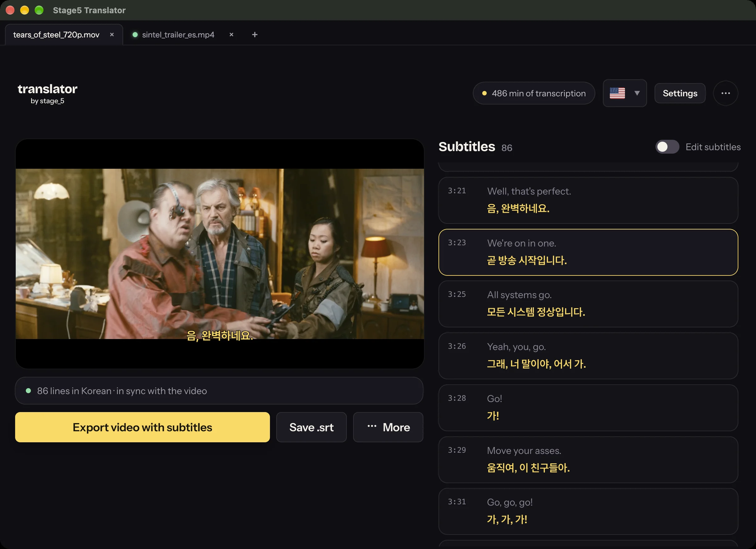Select subtitle 'Go, go, go!' at 3:31
Screen dimensions: 756x549
(x=588, y=511)
